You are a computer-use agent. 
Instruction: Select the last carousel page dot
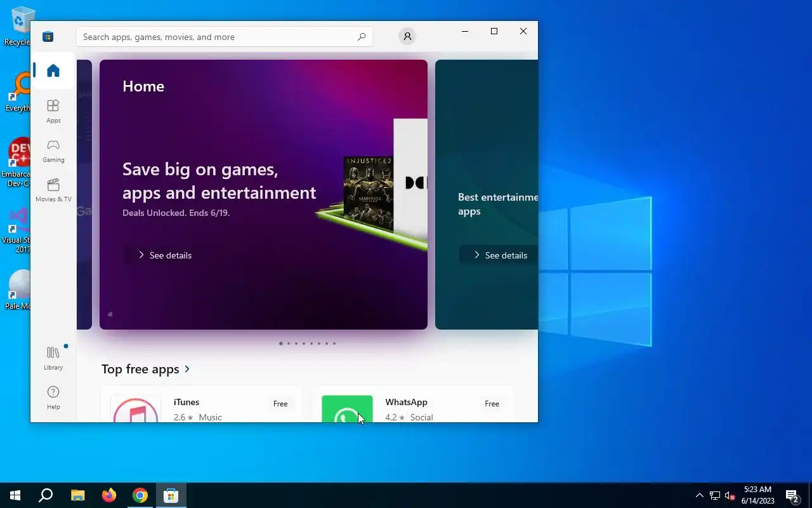click(334, 344)
